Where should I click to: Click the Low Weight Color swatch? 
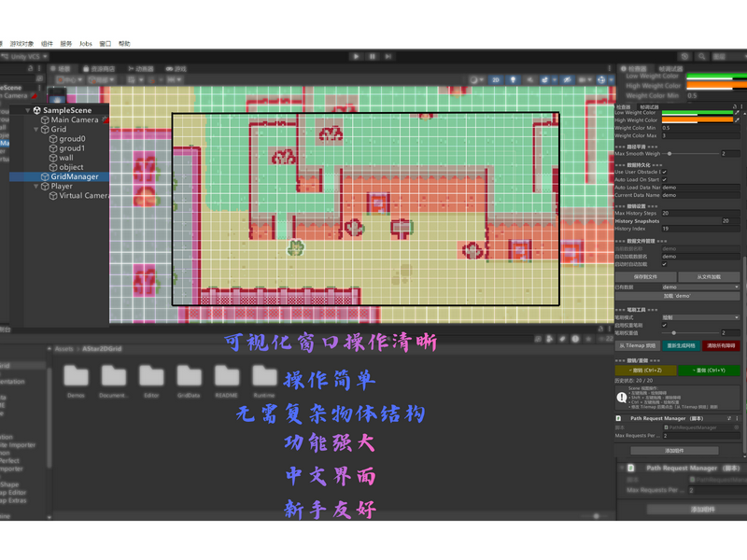tap(698, 113)
